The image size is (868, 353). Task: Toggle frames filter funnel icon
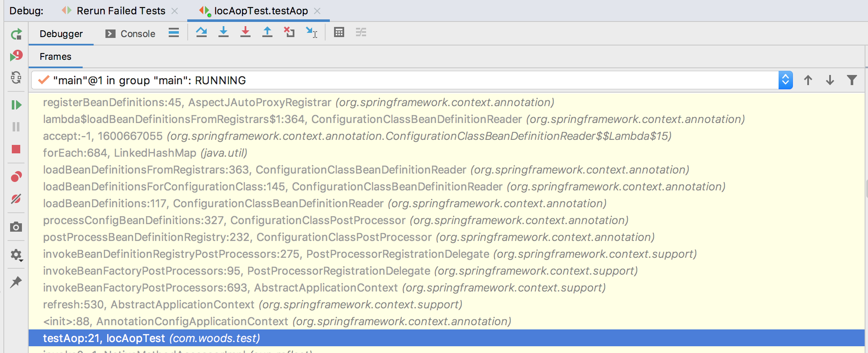852,80
